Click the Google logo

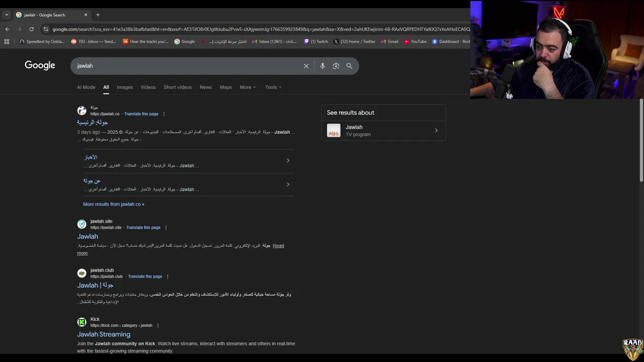click(40, 65)
